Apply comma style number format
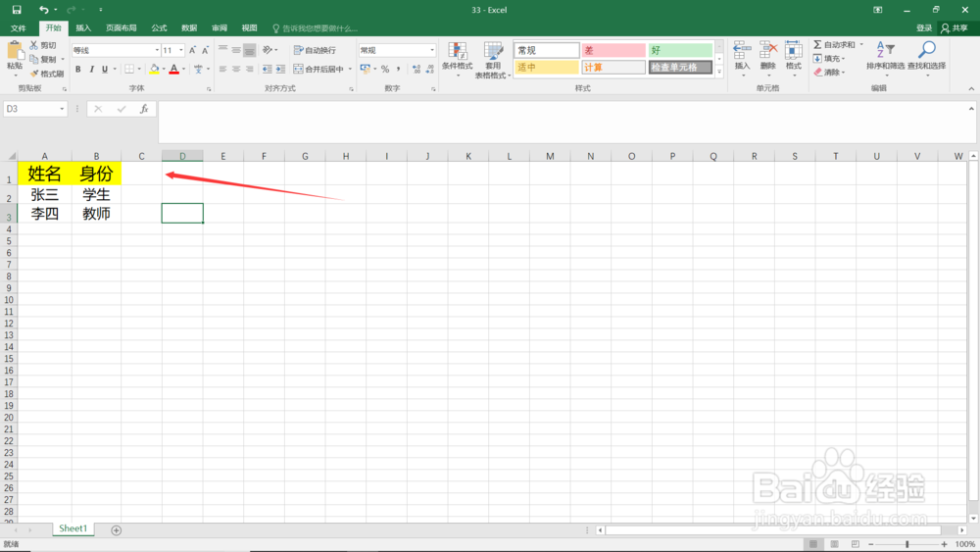This screenshot has width=980, height=552. click(398, 70)
